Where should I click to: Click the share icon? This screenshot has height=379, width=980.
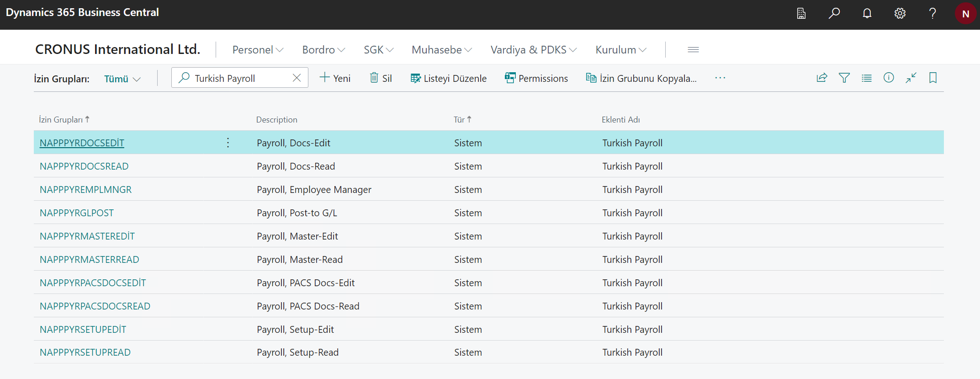click(822, 78)
